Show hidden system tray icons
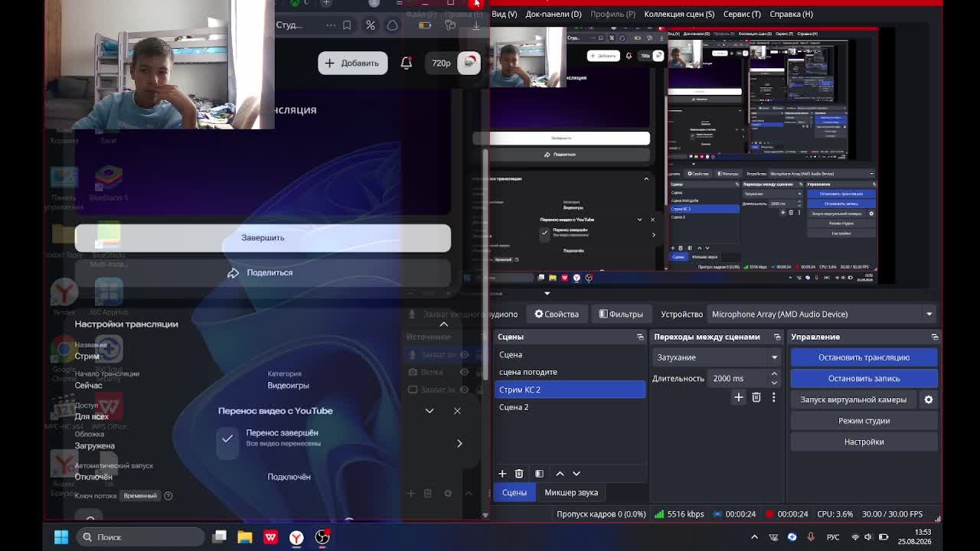 (x=754, y=537)
